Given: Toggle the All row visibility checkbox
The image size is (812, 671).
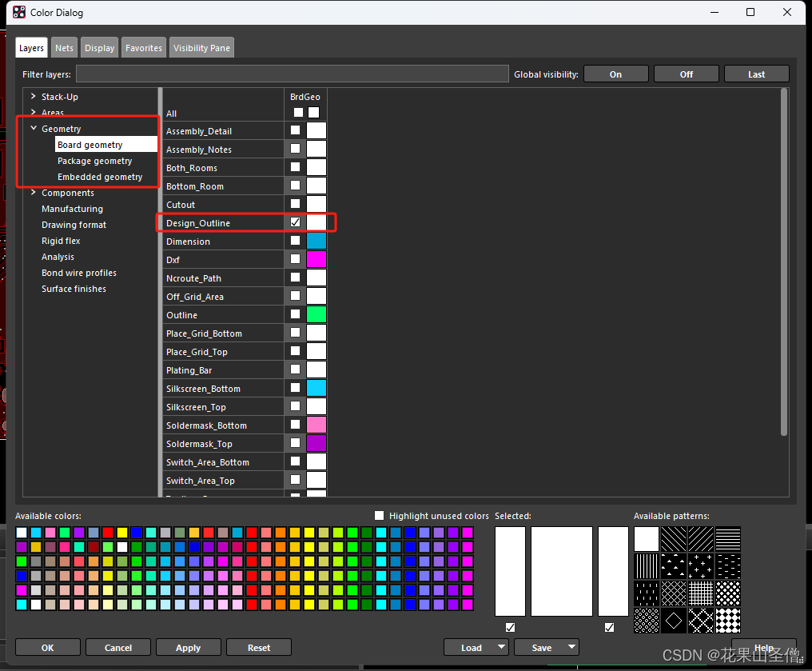Looking at the screenshot, I should [x=298, y=113].
